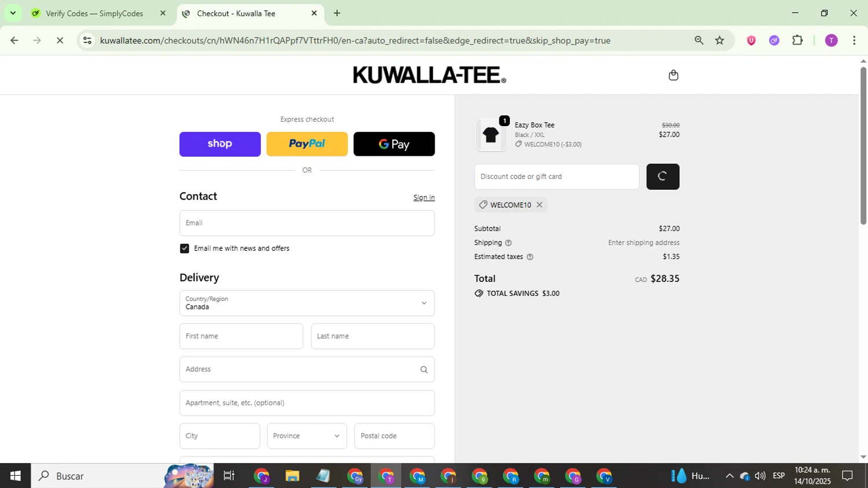Close the Checkout Kuwalla Tee tab

[314, 13]
